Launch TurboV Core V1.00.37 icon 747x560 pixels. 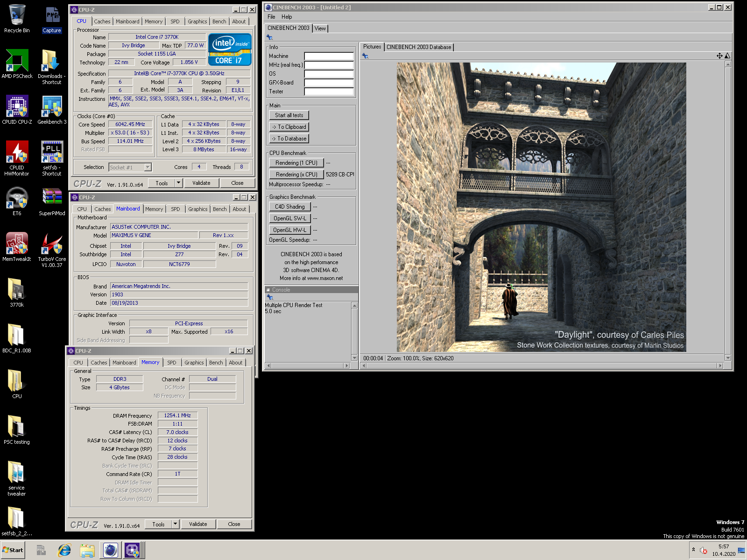point(52,250)
